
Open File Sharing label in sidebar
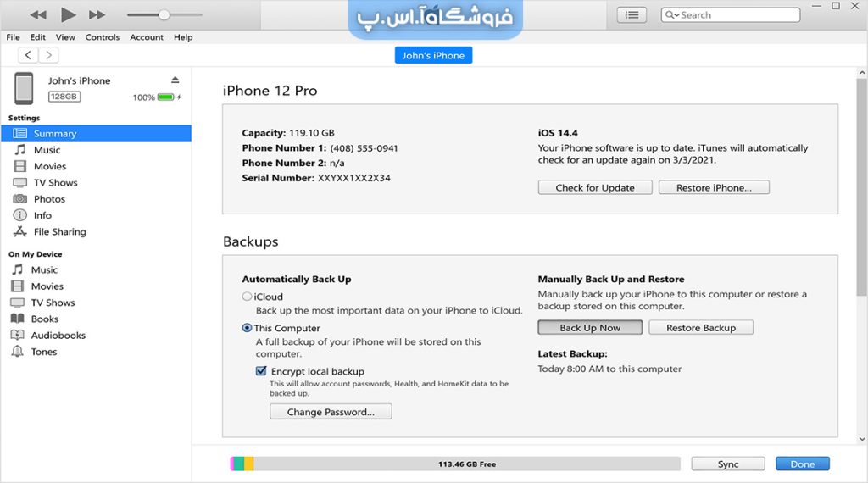[60, 232]
